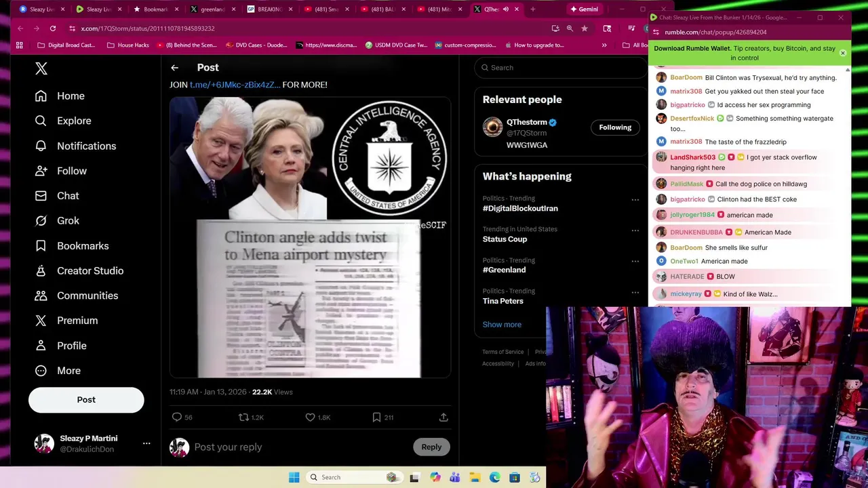The height and width of the screenshot is (488, 868).
Task: Open a new browser tab
Action: (532, 9)
